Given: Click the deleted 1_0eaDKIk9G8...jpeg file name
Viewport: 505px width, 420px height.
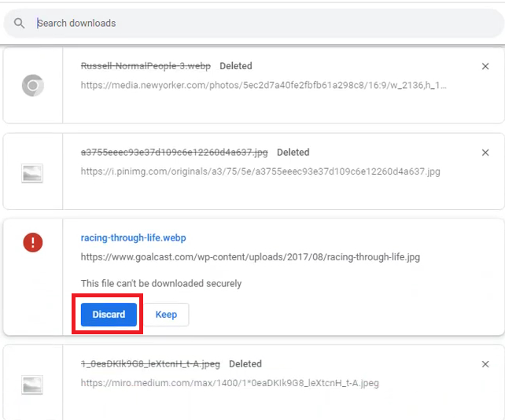Looking at the screenshot, I should (150, 364).
